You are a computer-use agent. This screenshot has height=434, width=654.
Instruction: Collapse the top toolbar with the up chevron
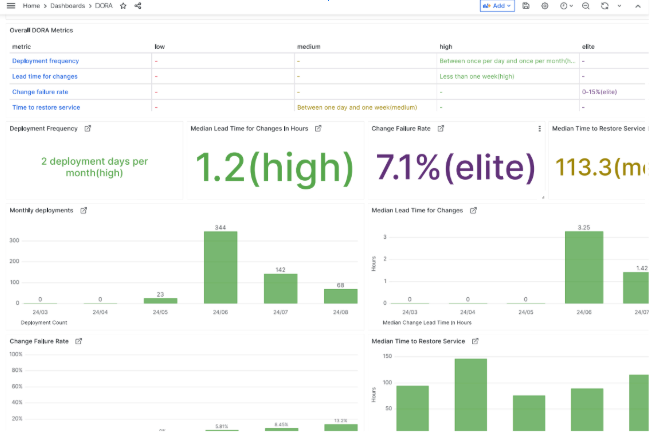tap(638, 6)
